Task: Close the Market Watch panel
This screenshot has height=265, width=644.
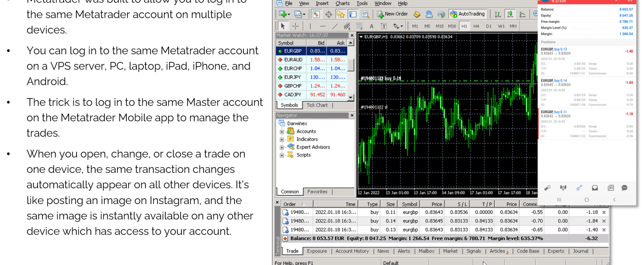Action: coord(352,35)
